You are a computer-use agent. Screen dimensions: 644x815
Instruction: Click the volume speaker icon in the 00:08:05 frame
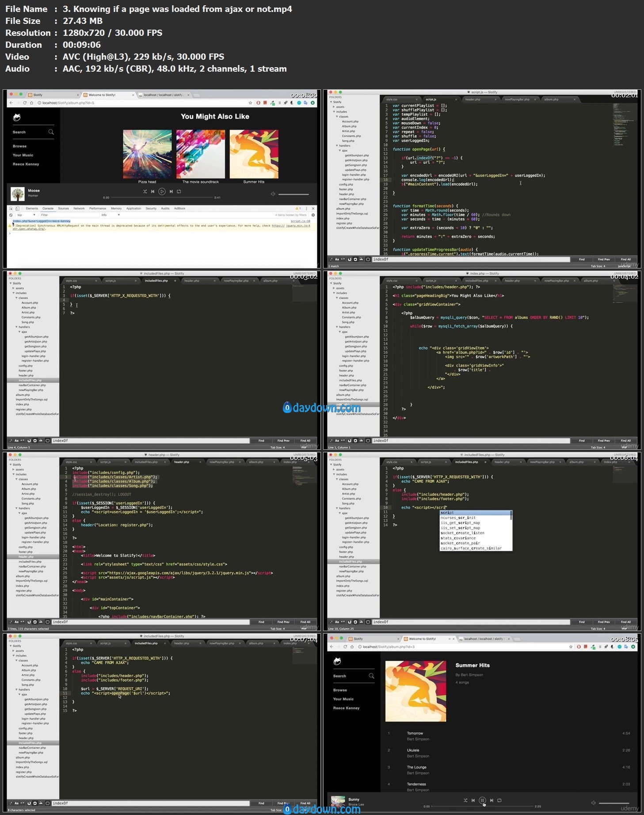pyautogui.click(x=593, y=803)
